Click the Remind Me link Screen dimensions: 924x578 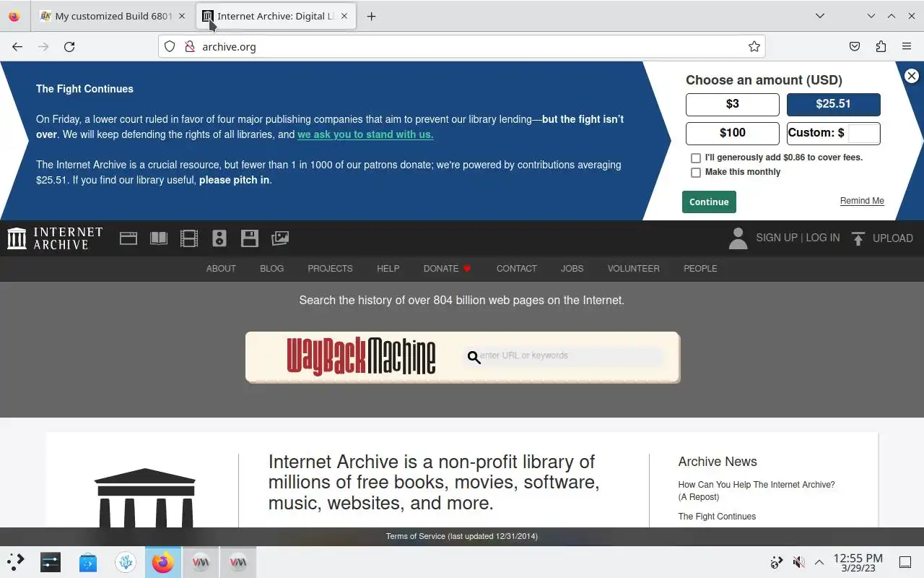click(x=862, y=201)
